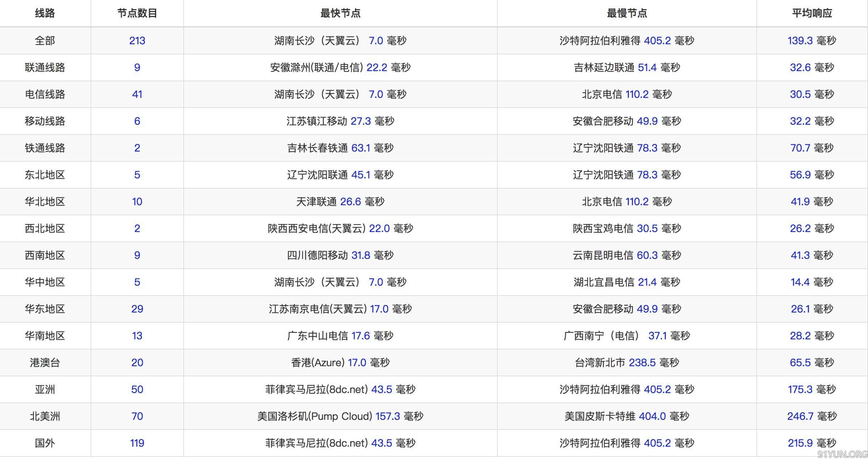The width and height of the screenshot is (868, 459).
Task: Click fastest node 江苏镇江移动 27.3 毫秒
Action: 340,121
